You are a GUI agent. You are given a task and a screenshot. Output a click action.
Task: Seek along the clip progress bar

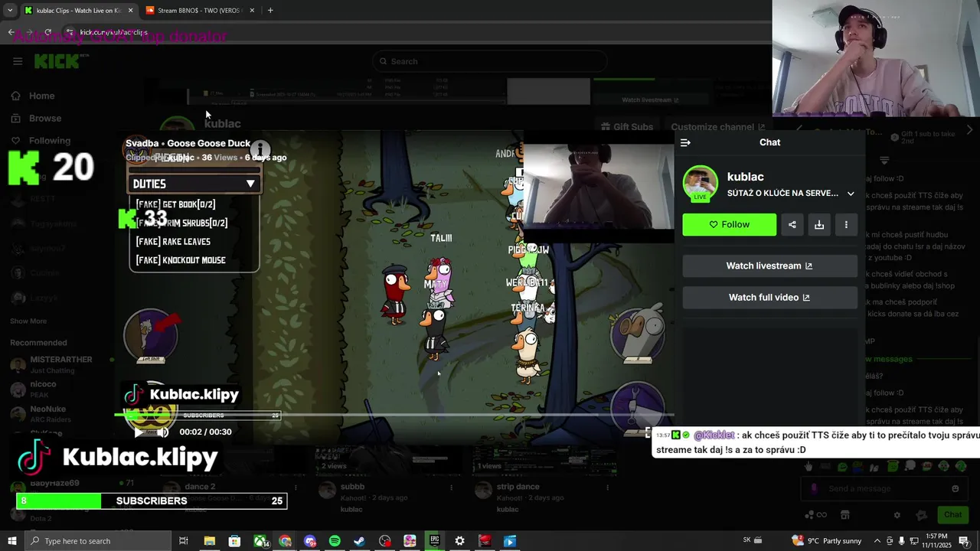pyautogui.click(x=394, y=416)
